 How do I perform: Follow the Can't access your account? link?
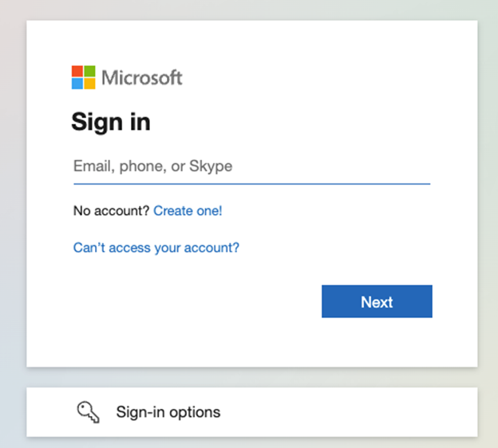[x=156, y=248]
